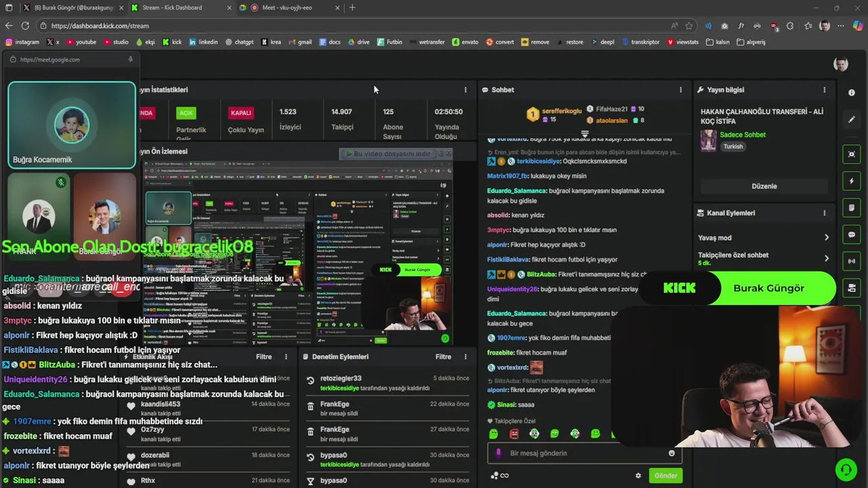Click the fonts 'f?' extension icon

(x=741, y=26)
